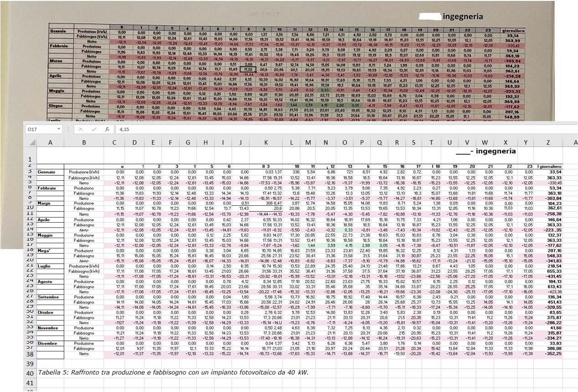
Task: Click the Enter checkmark icon in the formula bar
Action: (x=94, y=129)
